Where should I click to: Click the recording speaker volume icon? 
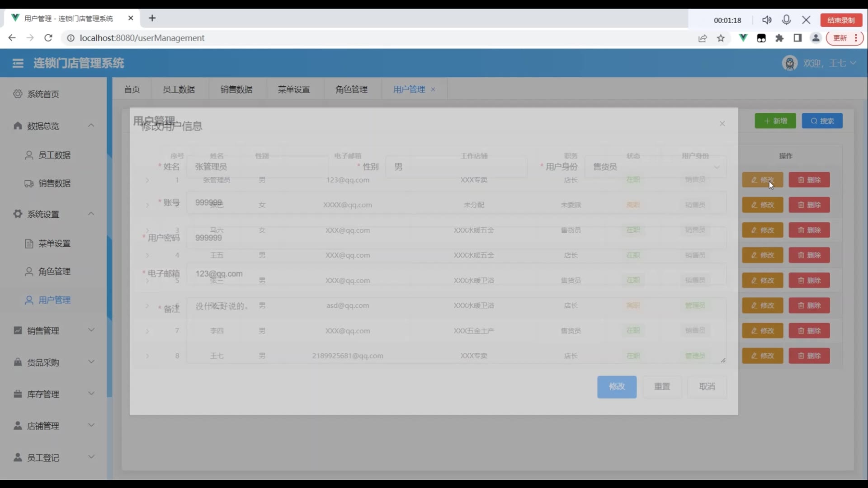pos(767,20)
